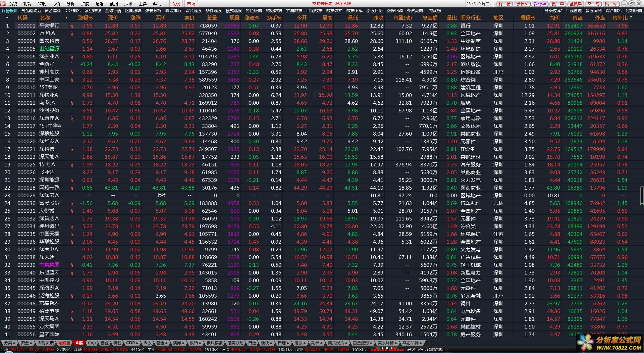This screenshot has width=644, height=353.
Task: Open 定制版面 option
Action: click(x=634, y=11)
